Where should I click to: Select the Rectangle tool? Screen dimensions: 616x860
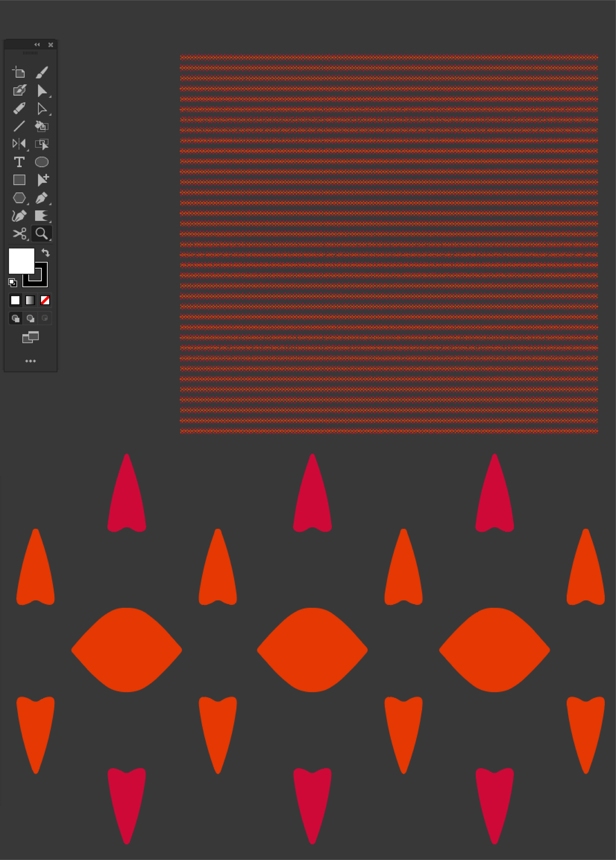pos(19,180)
